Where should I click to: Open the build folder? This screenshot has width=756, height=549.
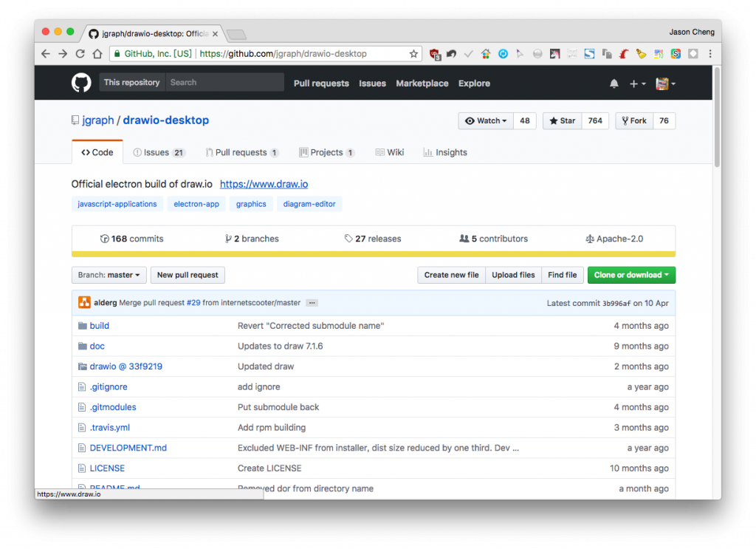(x=100, y=326)
